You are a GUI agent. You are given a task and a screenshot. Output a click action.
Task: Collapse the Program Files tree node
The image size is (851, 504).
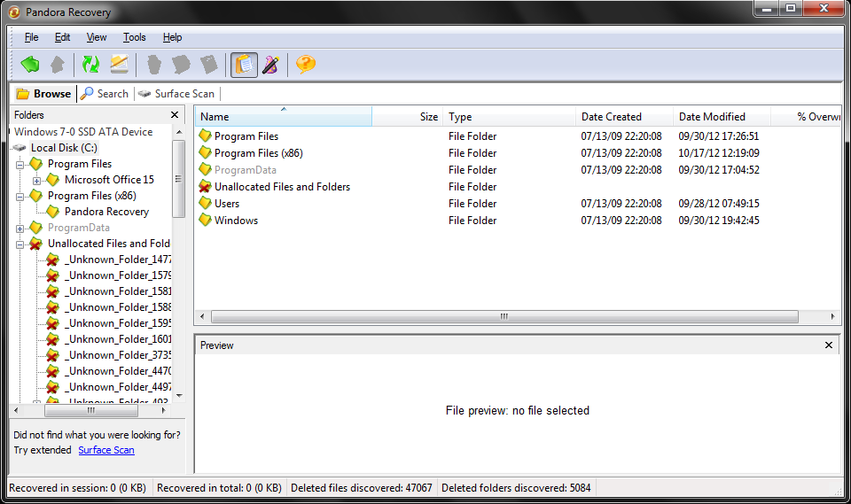pos(20,165)
